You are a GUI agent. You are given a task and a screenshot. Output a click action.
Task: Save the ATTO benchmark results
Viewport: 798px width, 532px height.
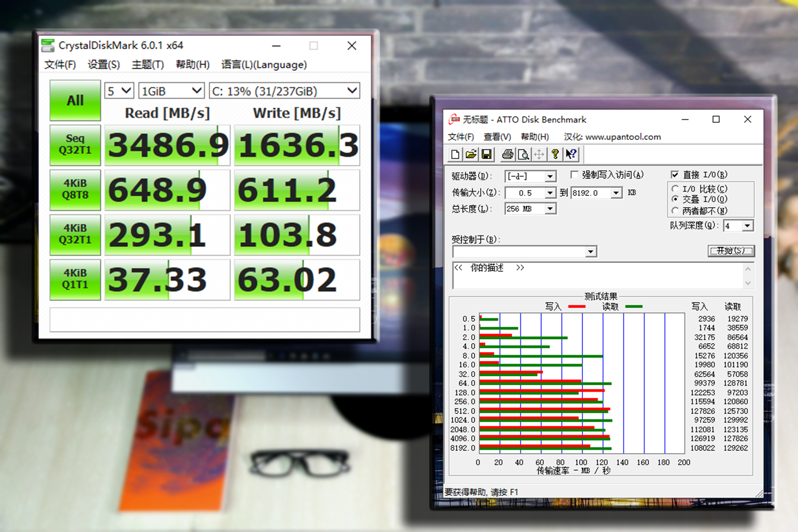487,154
